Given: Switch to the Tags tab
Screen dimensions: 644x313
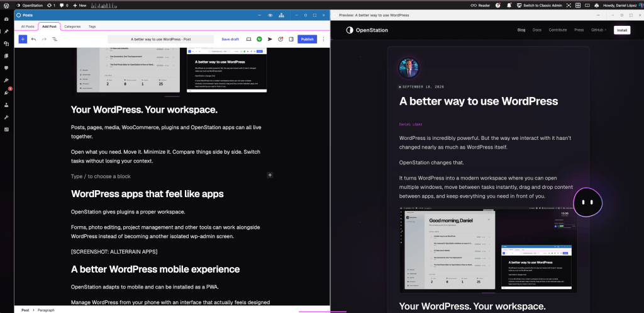Looking at the screenshot, I should pos(92,26).
